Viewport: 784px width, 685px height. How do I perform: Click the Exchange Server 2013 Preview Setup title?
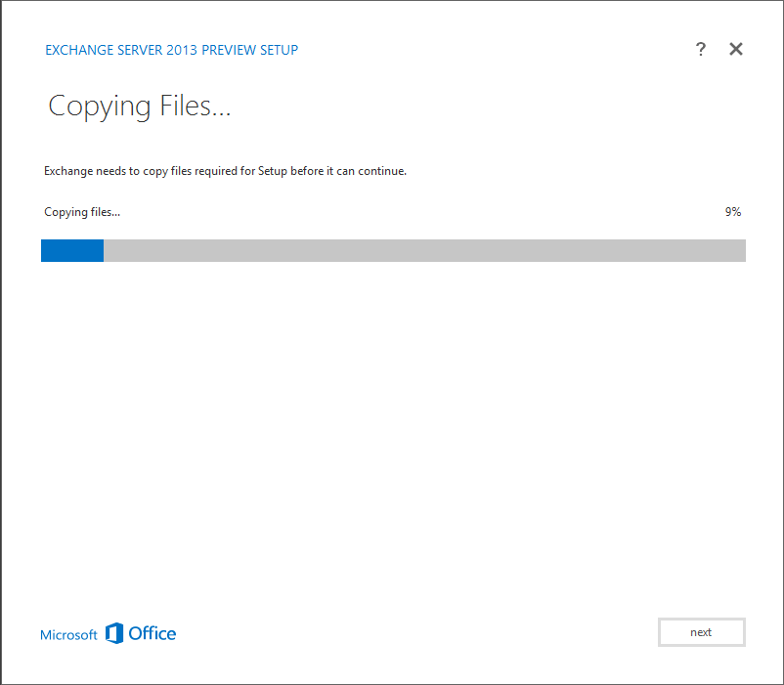coord(171,50)
